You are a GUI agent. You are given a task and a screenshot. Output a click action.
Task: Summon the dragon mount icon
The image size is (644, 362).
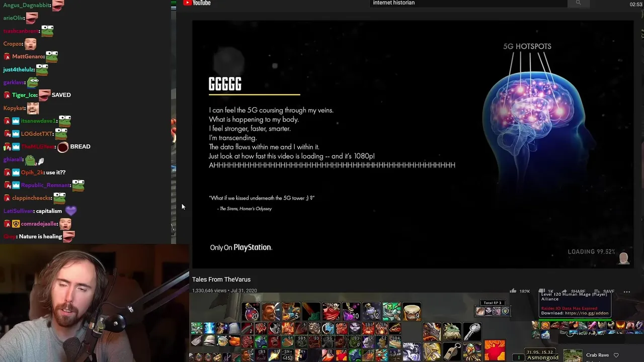click(432, 332)
